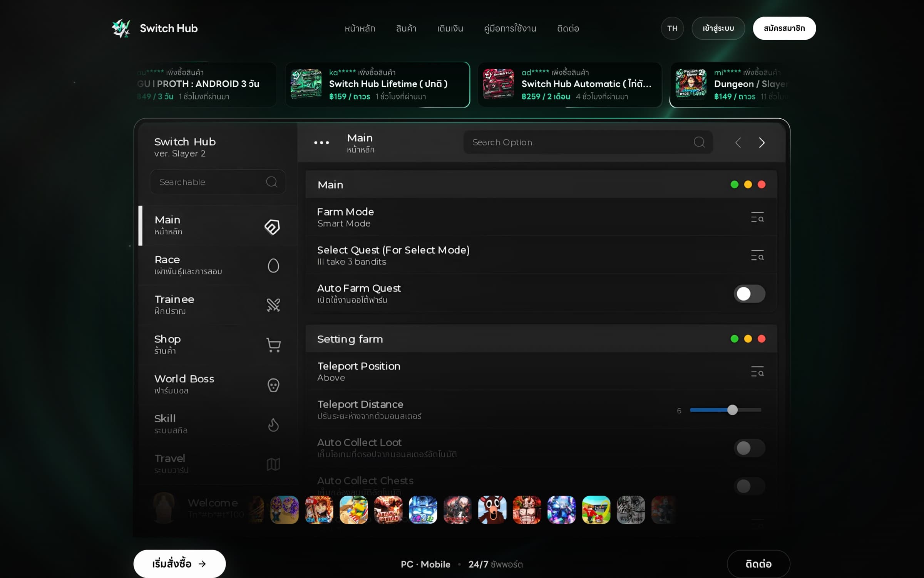Click the green dot in Main section header

point(734,185)
